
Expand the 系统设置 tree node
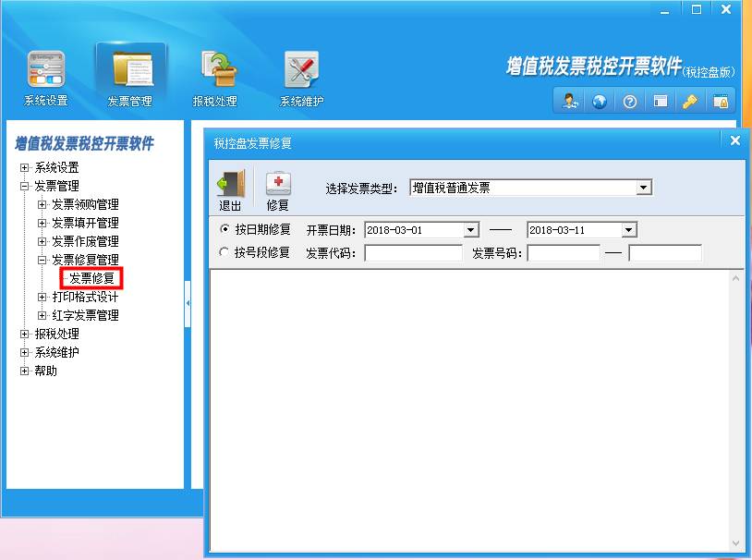click(24, 167)
